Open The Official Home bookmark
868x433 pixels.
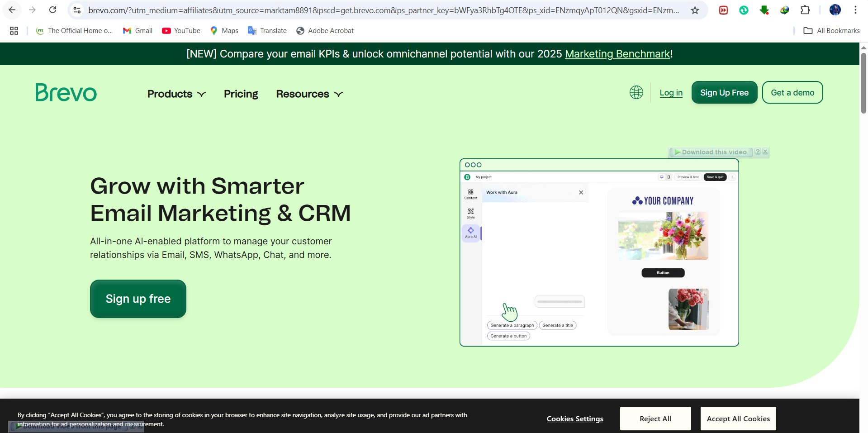[75, 31]
